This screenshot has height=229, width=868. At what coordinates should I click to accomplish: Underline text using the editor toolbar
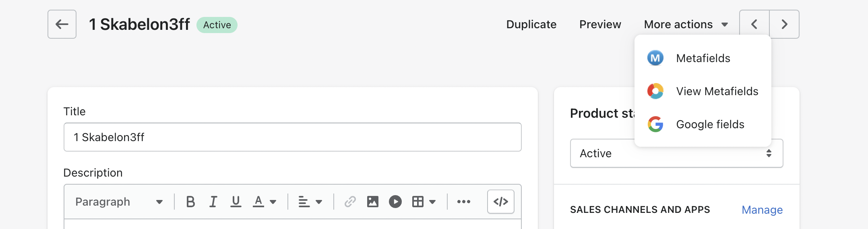pos(236,202)
